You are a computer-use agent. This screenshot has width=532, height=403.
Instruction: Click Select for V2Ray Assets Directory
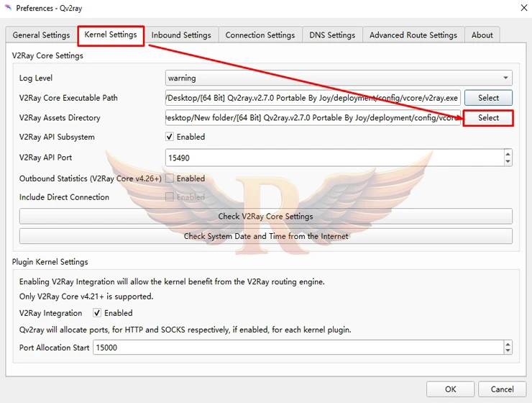488,118
